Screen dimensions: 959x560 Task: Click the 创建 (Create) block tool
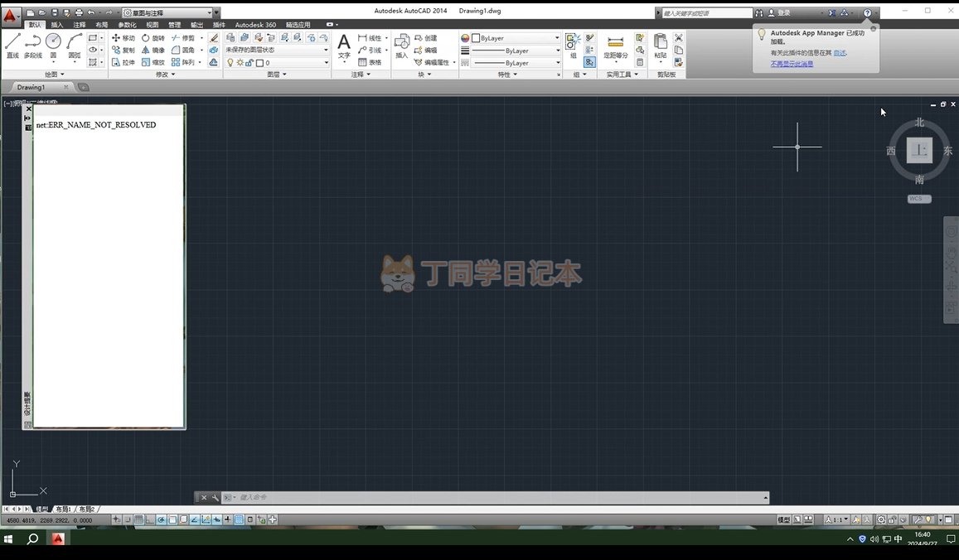[x=426, y=38]
